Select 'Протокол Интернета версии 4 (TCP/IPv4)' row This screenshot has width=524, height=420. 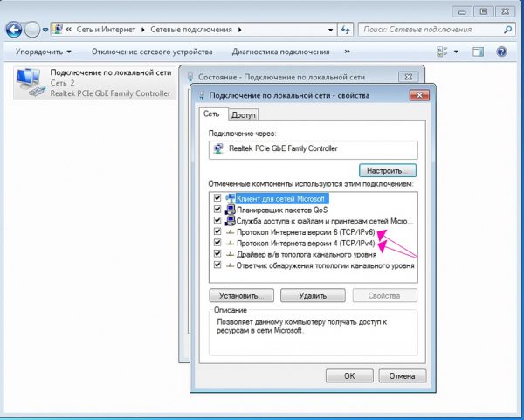306,244
